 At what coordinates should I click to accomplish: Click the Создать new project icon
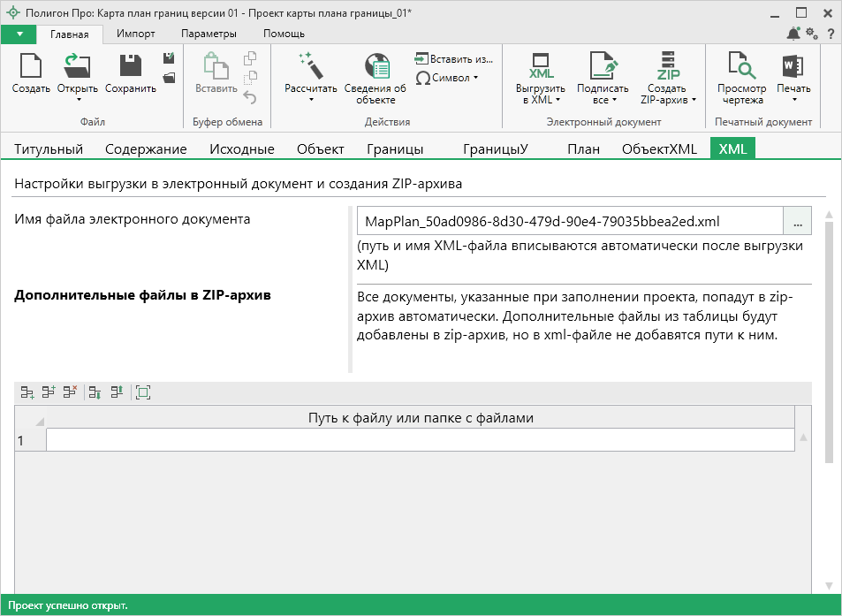point(31,67)
